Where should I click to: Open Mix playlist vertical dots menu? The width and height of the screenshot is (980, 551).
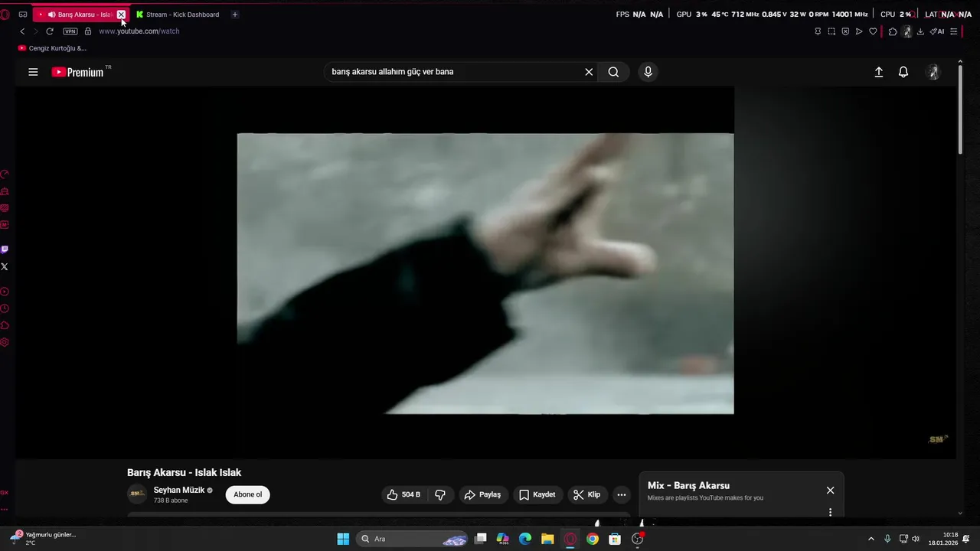(830, 512)
